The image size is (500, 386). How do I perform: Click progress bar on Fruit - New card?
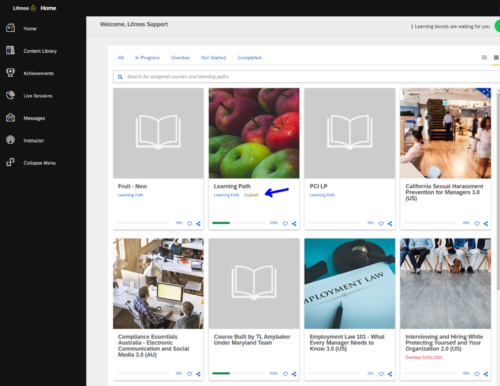tap(143, 223)
